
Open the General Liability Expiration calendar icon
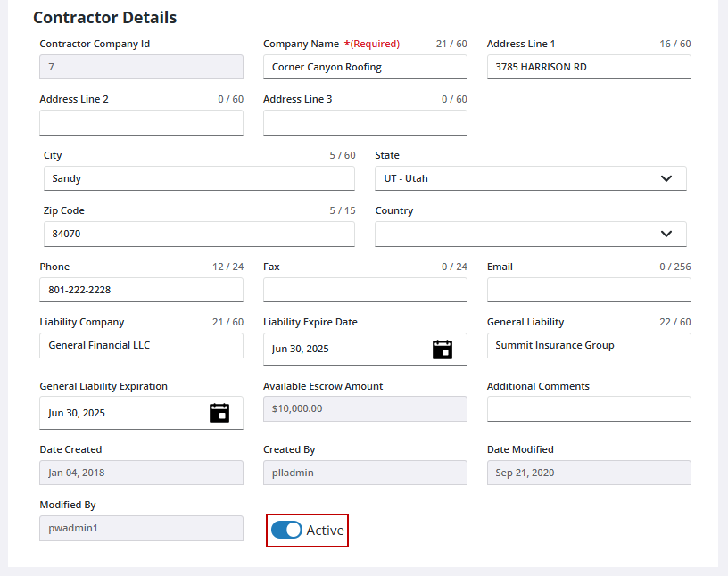(x=219, y=413)
